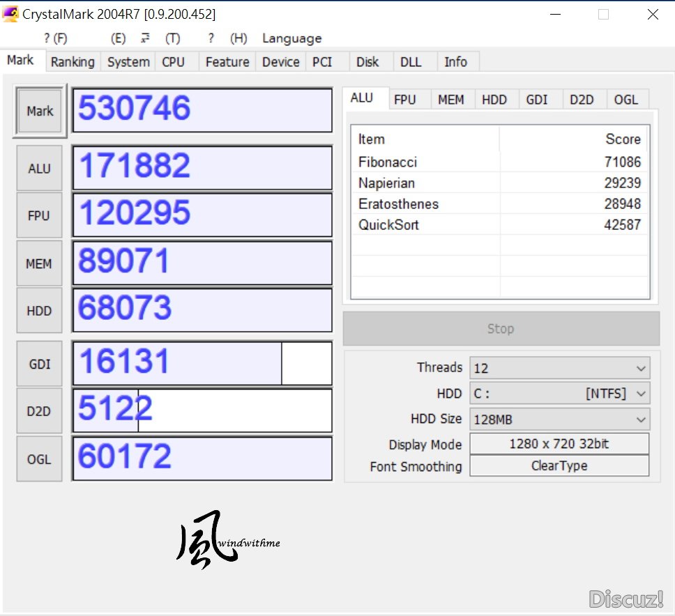Run all tests with Mark button
675x616 pixels.
pyautogui.click(x=40, y=111)
